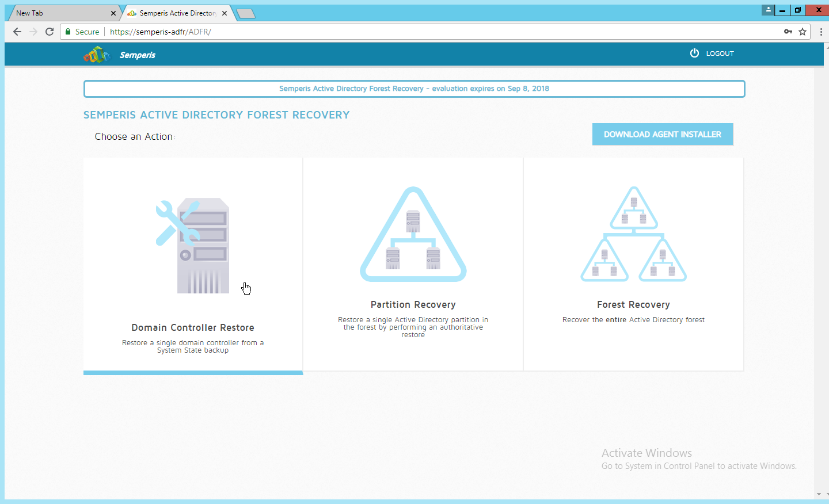829x504 pixels.
Task: Open a new browser tab
Action: pos(246,14)
